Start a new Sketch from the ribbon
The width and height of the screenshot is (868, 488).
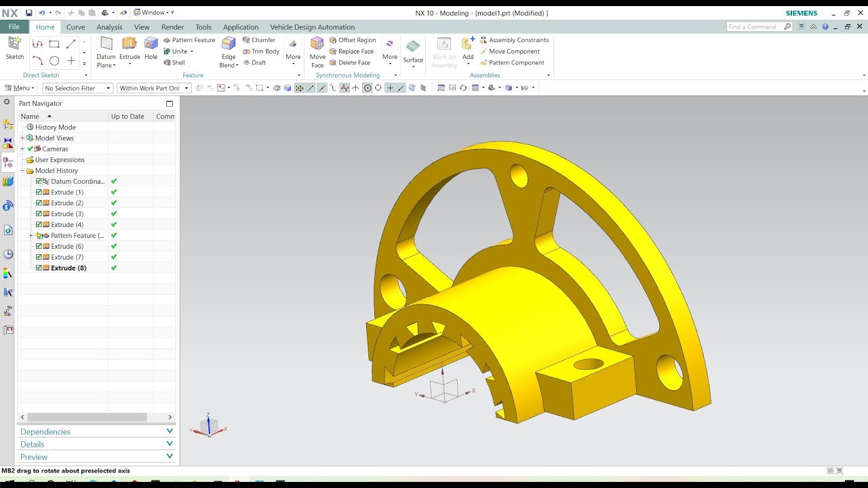[14, 48]
